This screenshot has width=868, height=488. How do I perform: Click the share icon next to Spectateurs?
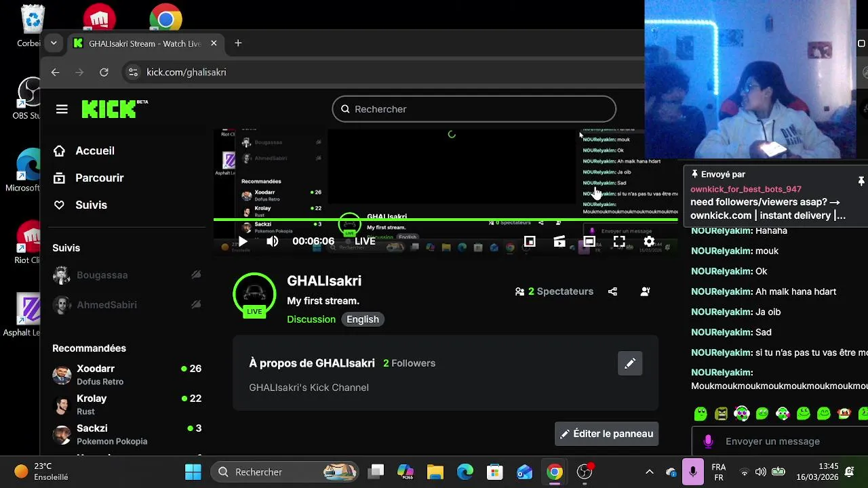pos(612,291)
